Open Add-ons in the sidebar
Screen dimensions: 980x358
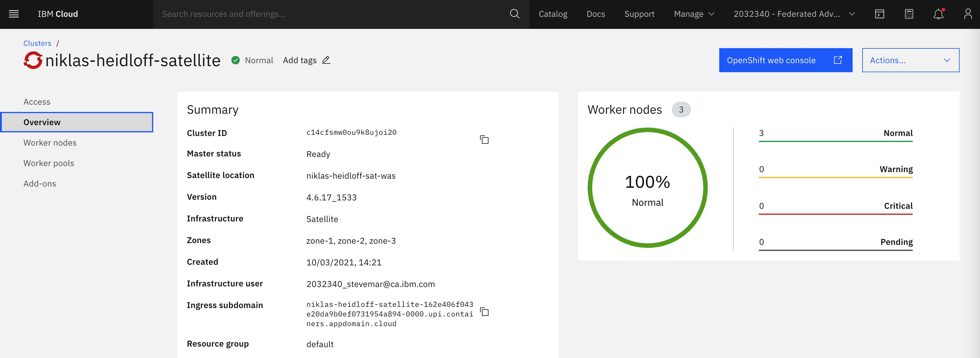point(40,184)
